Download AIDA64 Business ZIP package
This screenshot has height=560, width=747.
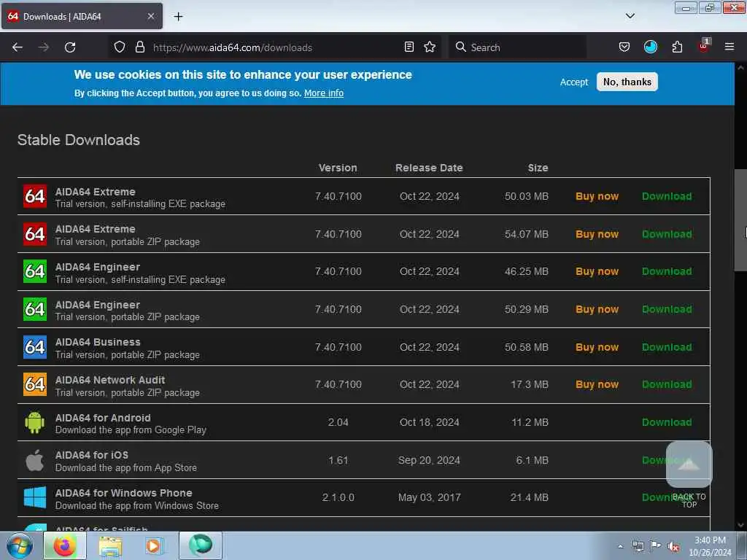pos(667,347)
